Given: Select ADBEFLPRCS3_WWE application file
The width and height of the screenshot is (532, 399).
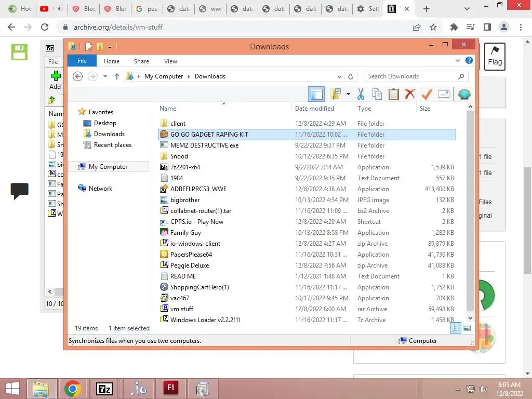Looking at the screenshot, I should 307,189.
